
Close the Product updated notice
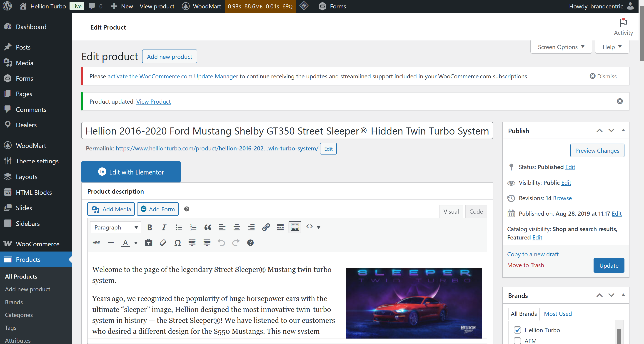tap(620, 101)
